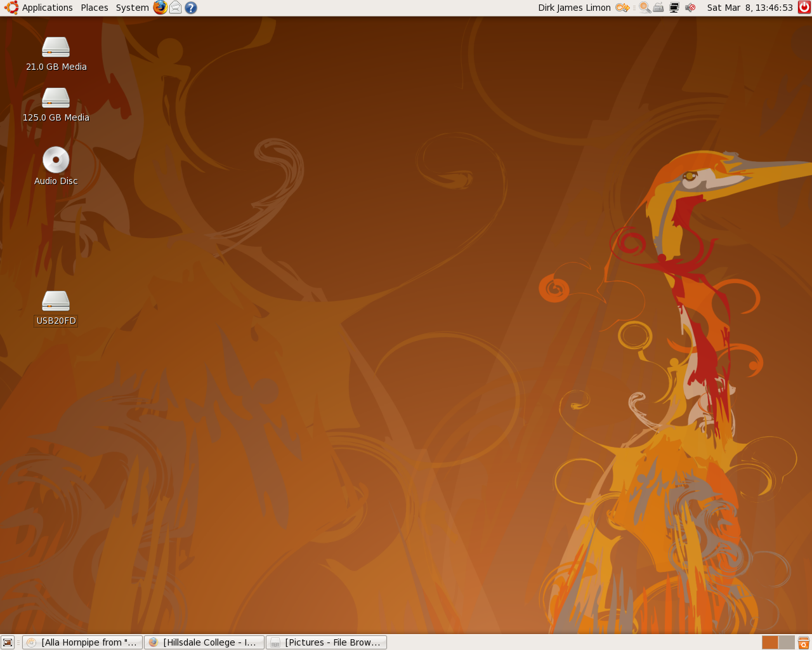The height and width of the screenshot is (650, 812).
Task: Open the Help launcher icon
Action: pos(191,8)
